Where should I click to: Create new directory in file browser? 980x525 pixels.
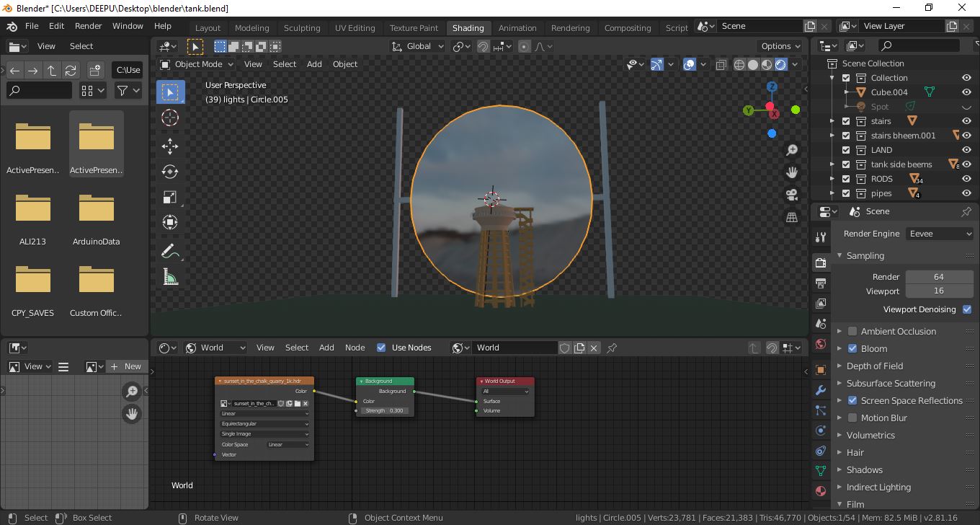click(x=95, y=70)
